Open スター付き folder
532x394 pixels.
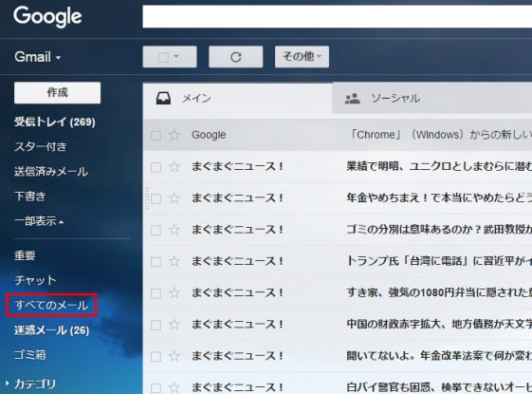pos(41,146)
